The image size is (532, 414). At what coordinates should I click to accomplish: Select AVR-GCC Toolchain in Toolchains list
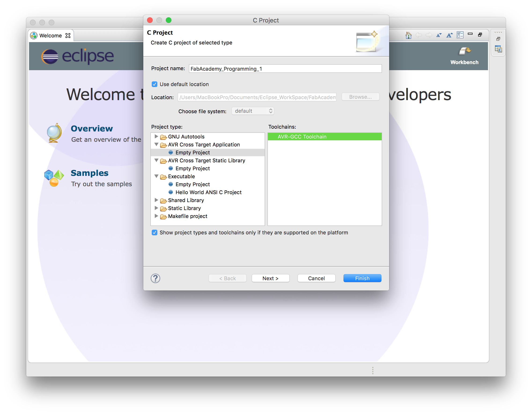tap(325, 137)
